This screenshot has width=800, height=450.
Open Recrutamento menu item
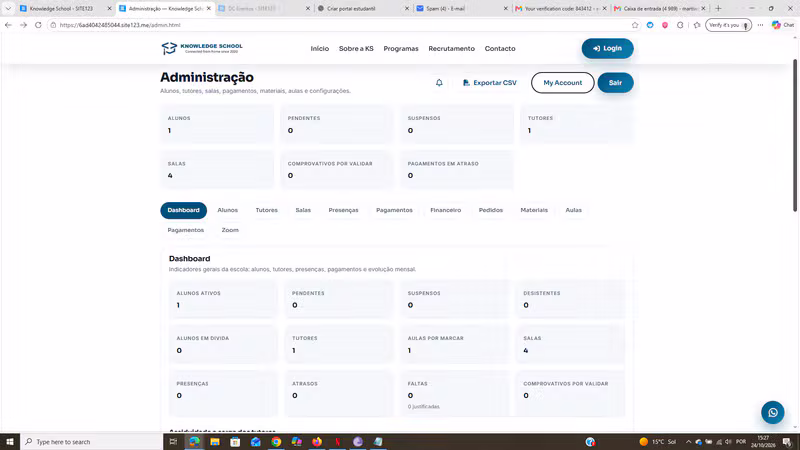(x=452, y=48)
